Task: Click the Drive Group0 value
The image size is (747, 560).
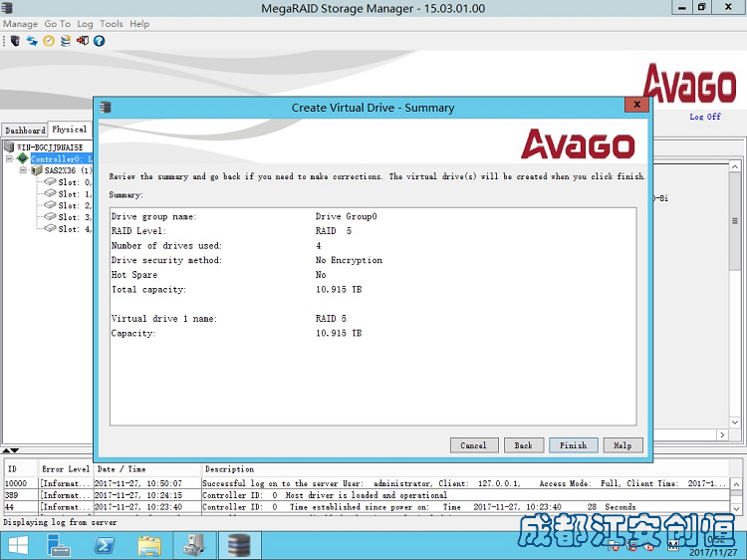Action: click(346, 216)
